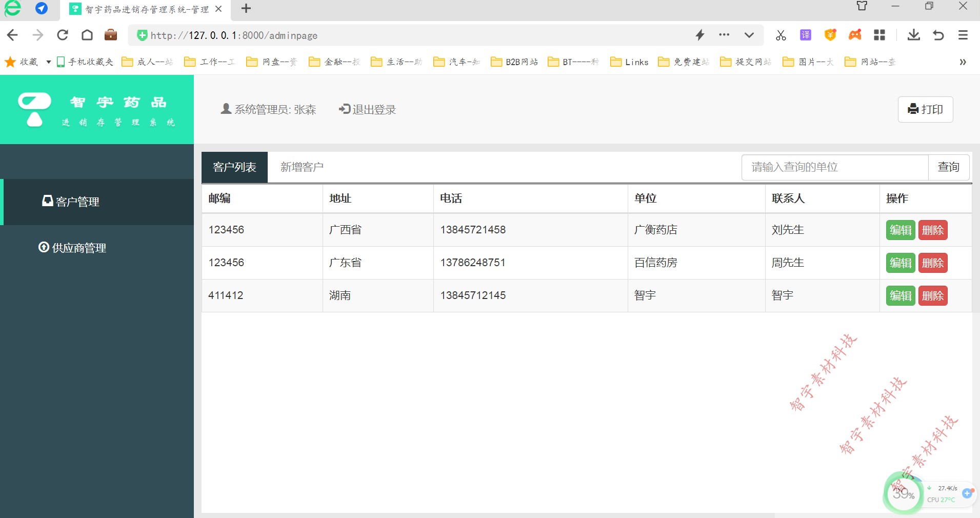This screenshot has height=518, width=980.
Task: Open the extensions grid icon
Action: [879, 35]
